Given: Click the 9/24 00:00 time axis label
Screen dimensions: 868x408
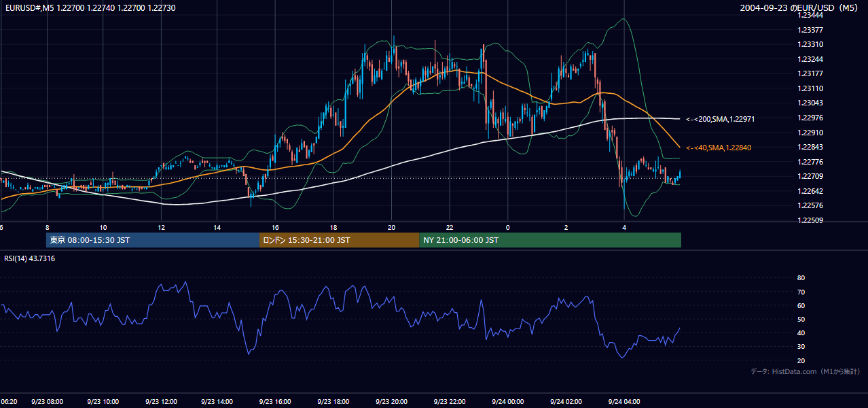Looking at the screenshot, I should coord(508,402).
